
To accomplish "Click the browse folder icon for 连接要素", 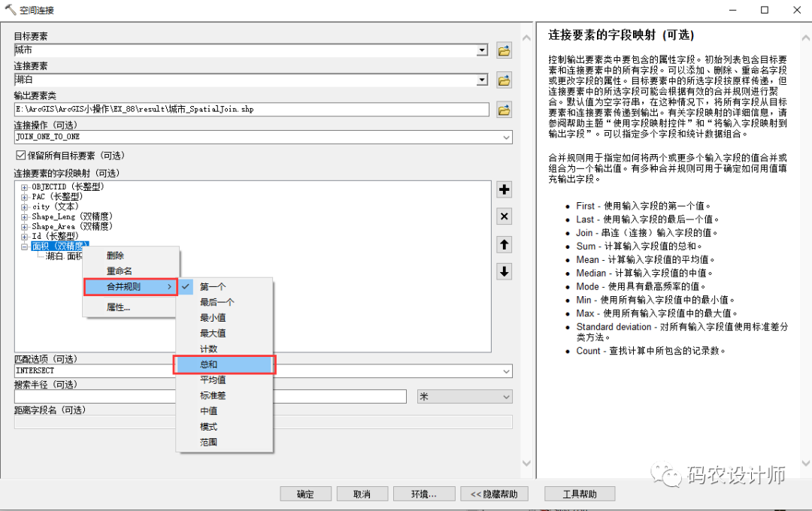I will (x=504, y=80).
